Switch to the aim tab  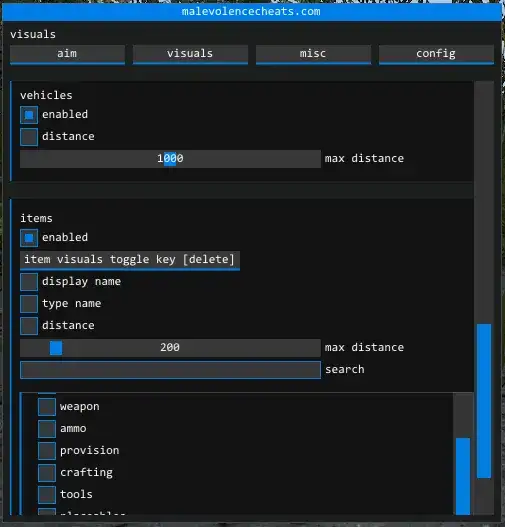coord(67,54)
